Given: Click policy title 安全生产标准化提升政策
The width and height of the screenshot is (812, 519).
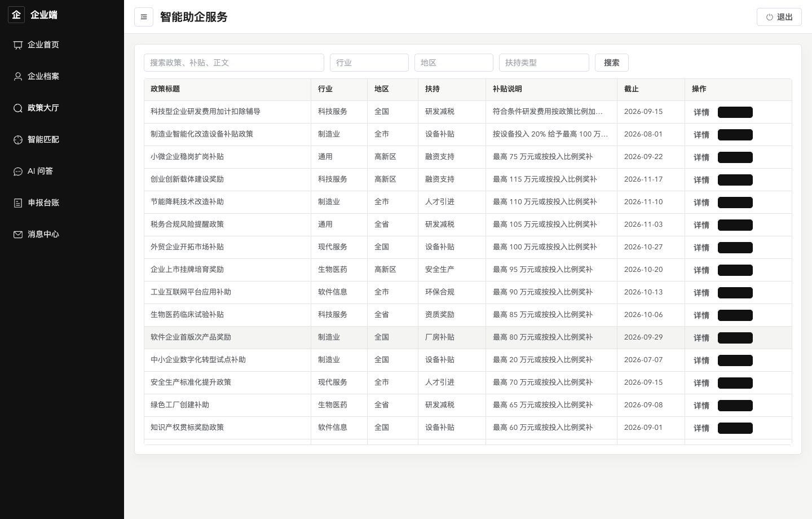Looking at the screenshot, I should pos(191,382).
